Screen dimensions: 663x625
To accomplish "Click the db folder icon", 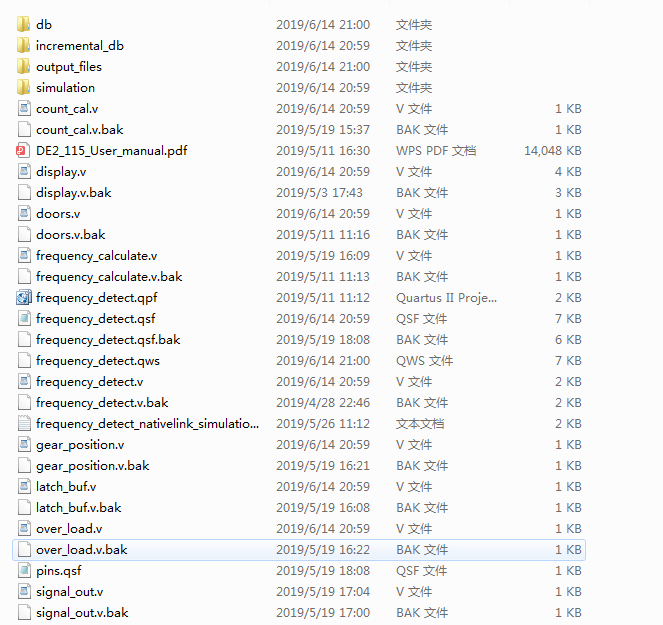I will 24,25.
